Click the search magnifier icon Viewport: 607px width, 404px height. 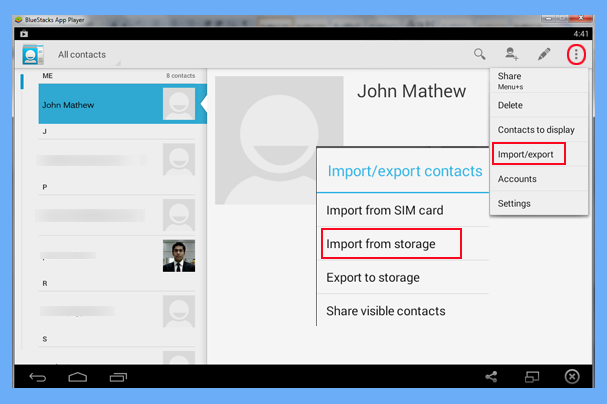tap(480, 54)
